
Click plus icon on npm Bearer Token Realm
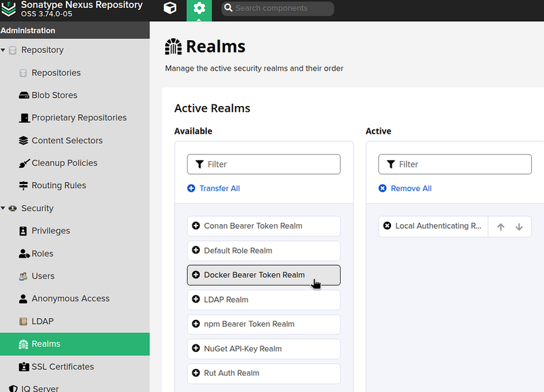pyautogui.click(x=196, y=323)
